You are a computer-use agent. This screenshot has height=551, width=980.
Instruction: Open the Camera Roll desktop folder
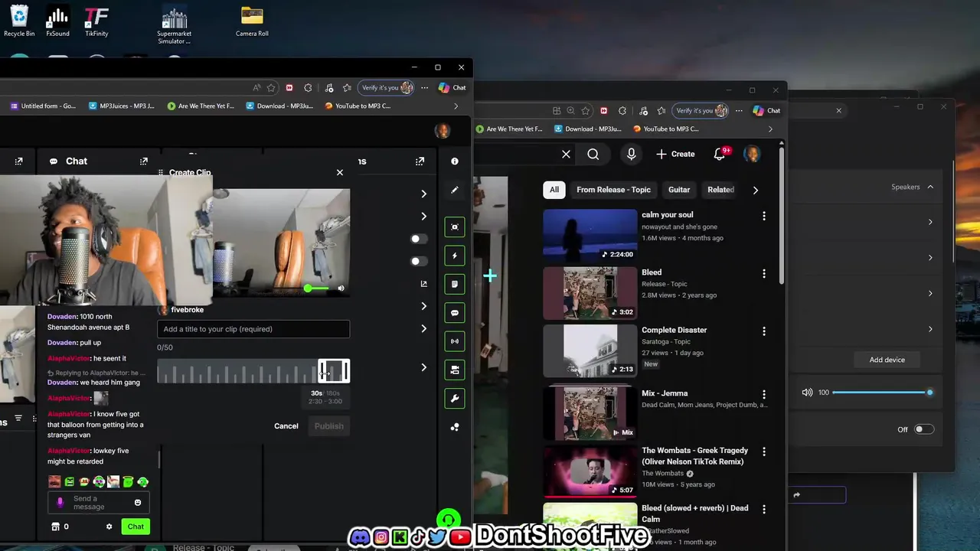(x=252, y=21)
